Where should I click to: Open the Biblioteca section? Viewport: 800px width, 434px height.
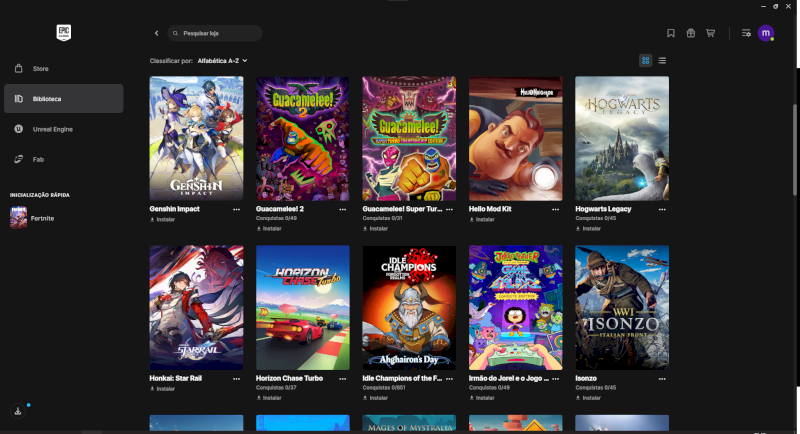click(63, 98)
